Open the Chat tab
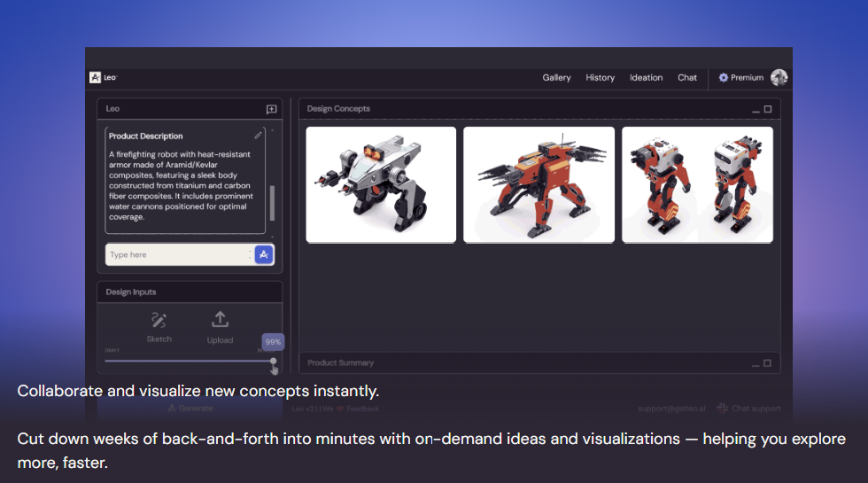The height and width of the screenshot is (483, 868). point(687,78)
